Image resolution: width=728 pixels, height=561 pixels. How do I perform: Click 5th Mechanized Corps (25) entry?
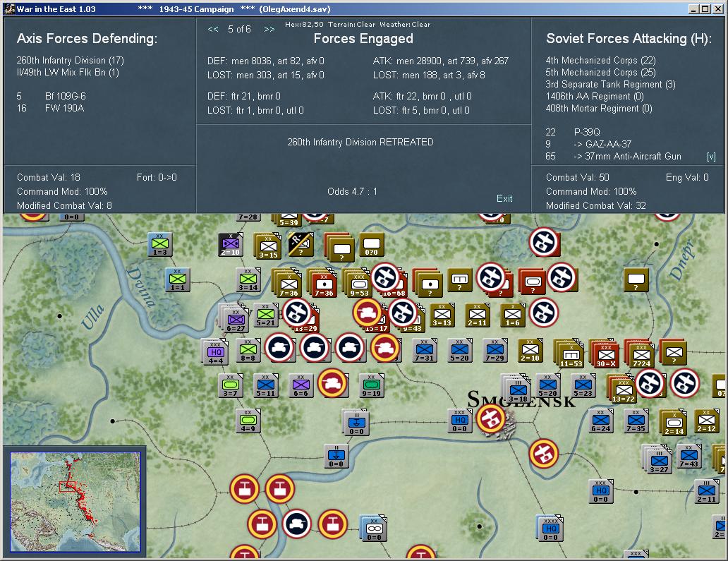click(600, 73)
